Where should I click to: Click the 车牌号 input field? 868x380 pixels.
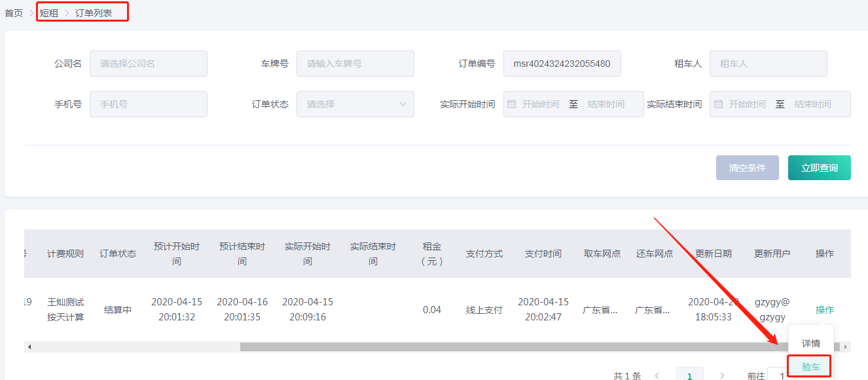coord(355,64)
